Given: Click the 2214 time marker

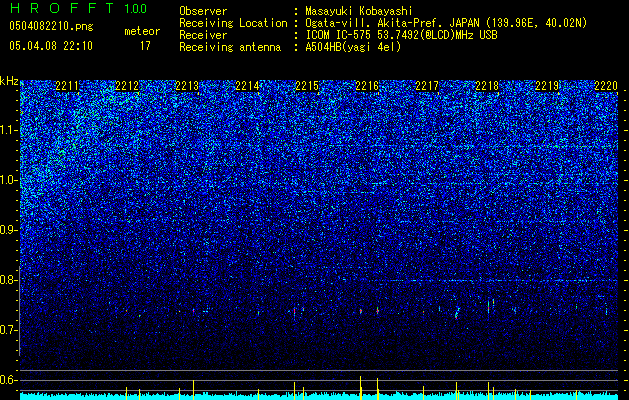Looking at the screenshot, I should [247, 86].
